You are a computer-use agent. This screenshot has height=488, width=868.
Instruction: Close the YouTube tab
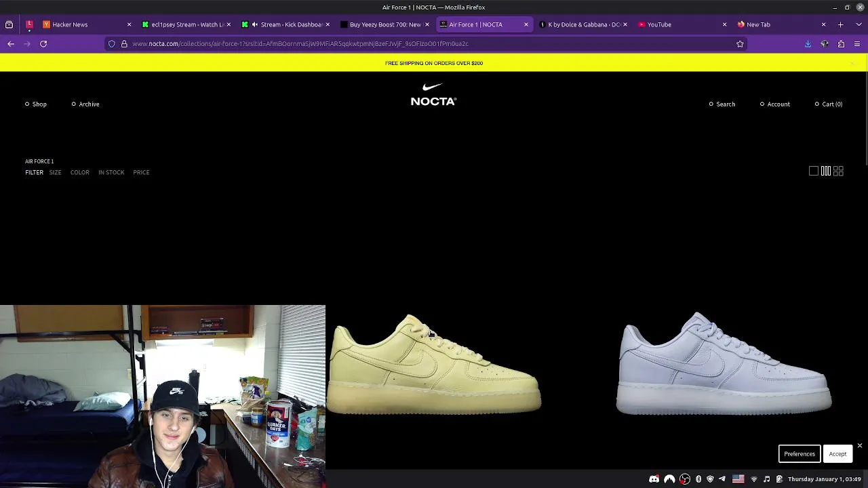[724, 24]
